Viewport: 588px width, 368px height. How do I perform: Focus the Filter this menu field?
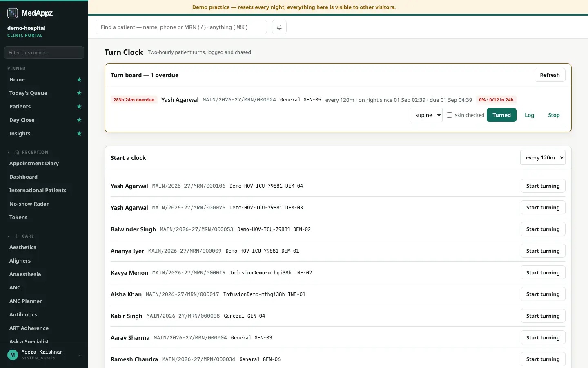pyautogui.click(x=44, y=53)
